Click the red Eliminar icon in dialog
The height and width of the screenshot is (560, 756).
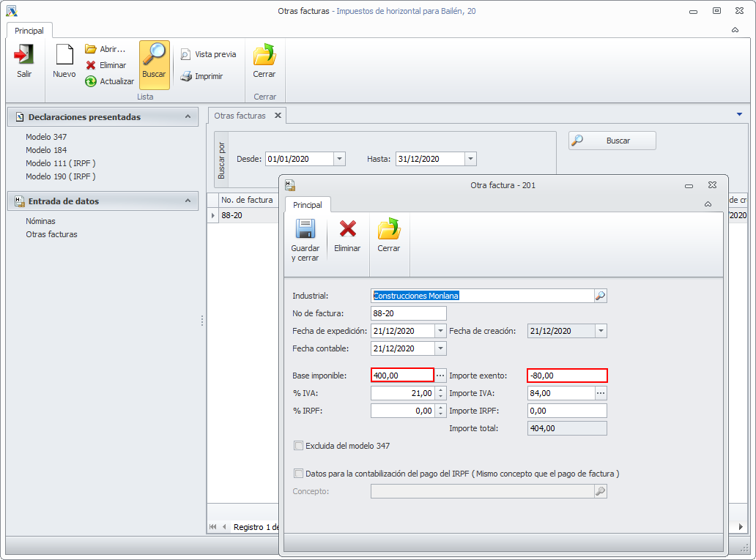(347, 229)
